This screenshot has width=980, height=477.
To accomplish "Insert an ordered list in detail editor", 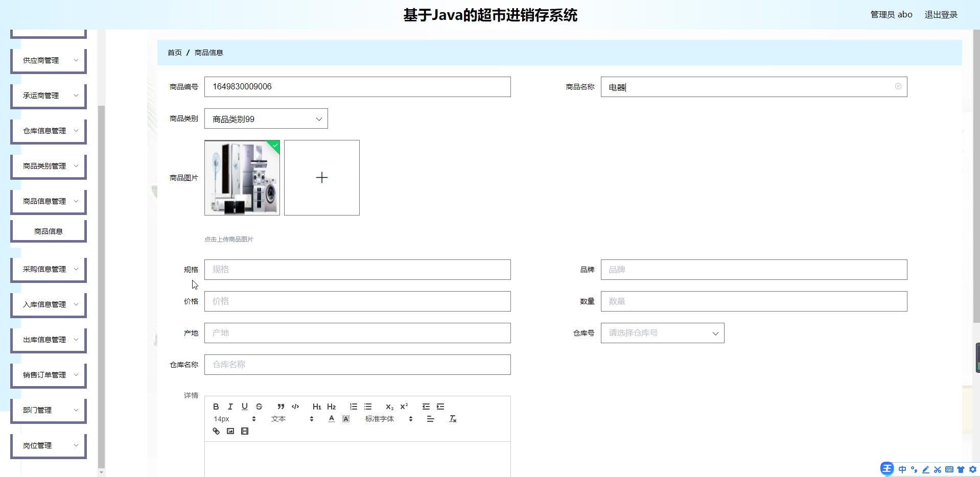I will click(x=353, y=407).
